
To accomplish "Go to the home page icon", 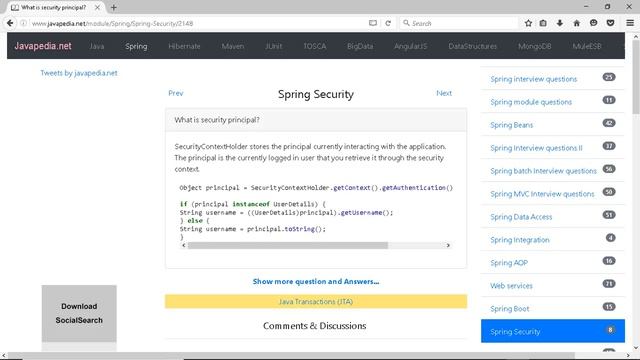I will 576,23.
